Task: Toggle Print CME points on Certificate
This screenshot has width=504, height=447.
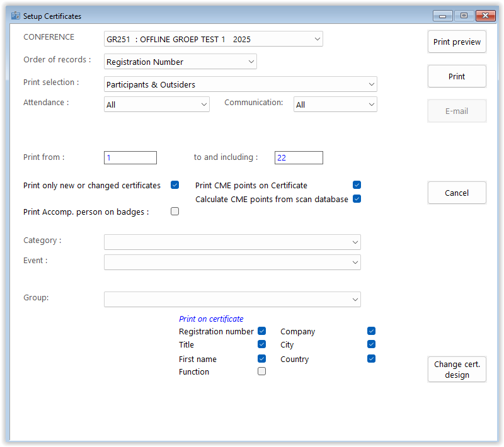Action: [357, 185]
